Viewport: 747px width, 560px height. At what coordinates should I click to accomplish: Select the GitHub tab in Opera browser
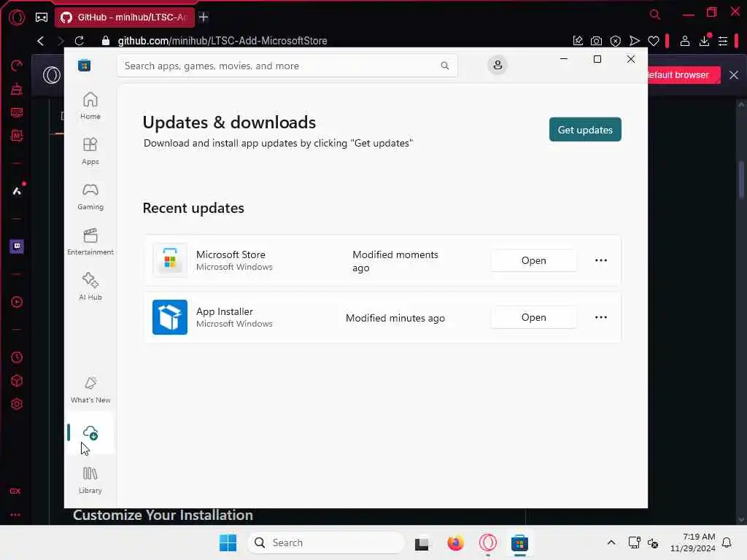pos(125,17)
